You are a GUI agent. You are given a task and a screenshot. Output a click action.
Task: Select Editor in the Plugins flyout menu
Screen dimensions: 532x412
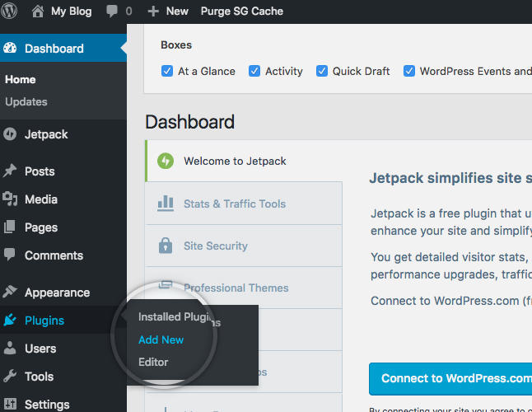pos(153,362)
